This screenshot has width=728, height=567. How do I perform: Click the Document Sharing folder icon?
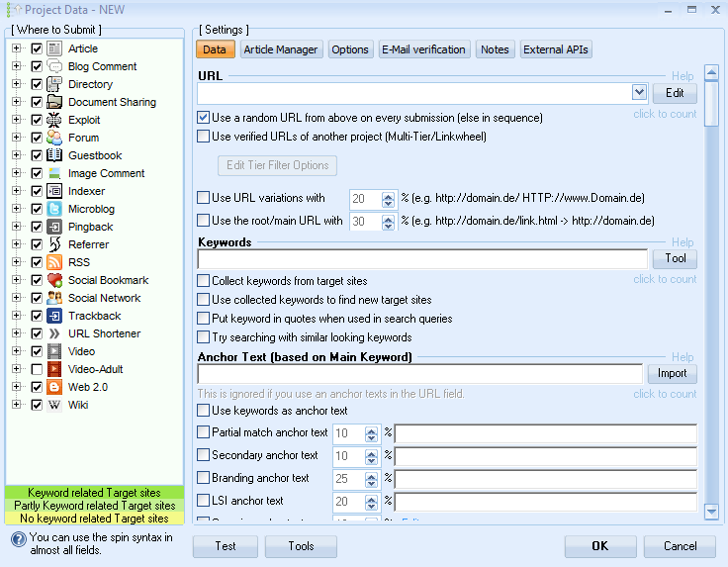(x=54, y=102)
